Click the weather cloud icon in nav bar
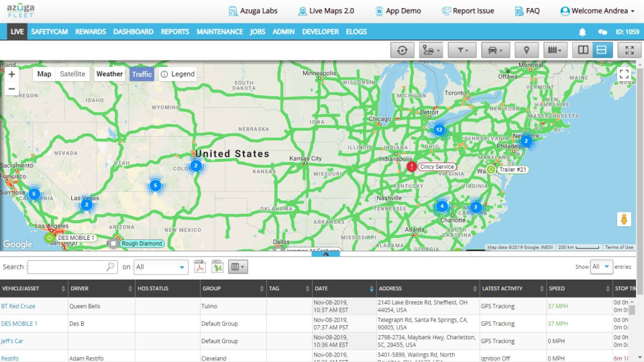This screenshot has width=644, height=362. 602,32
